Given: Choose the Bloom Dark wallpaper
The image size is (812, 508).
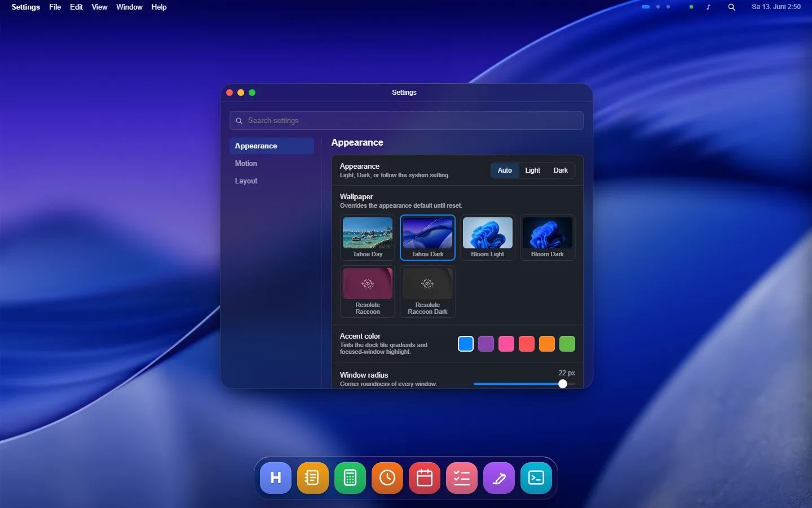Looking at the screenshot, I should click(548, 238).
